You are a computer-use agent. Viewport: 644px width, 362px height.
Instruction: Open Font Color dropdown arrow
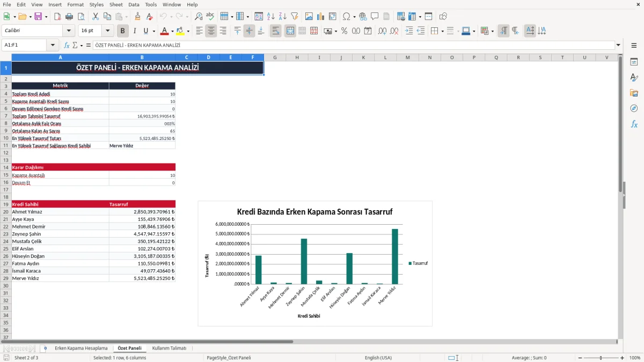coord(172,31)
